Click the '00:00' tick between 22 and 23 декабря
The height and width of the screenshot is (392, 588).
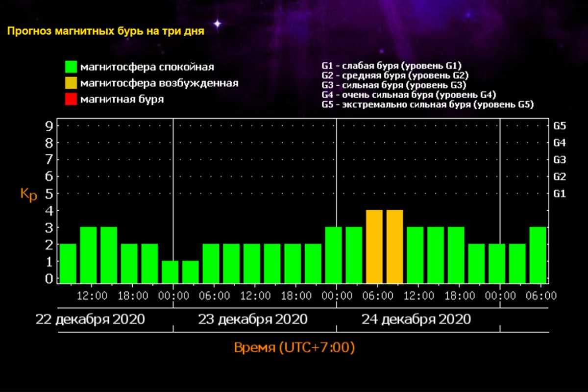[173, 296]
